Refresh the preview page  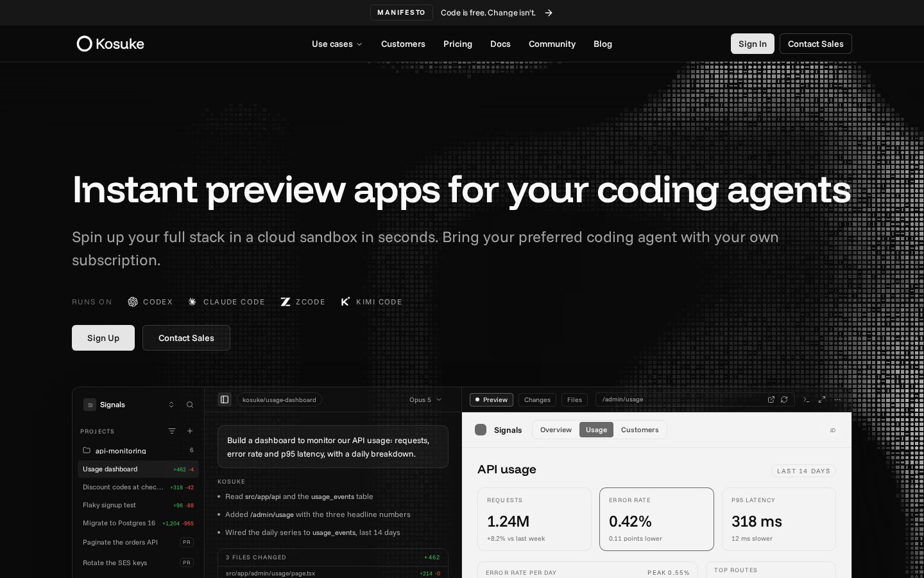tap(784, 399)
